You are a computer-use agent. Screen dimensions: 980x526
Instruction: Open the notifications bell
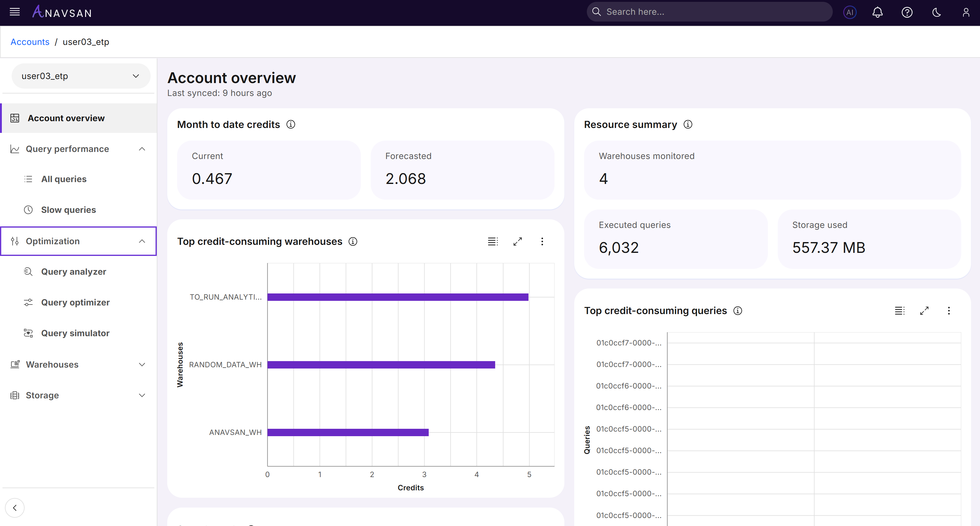(x=877, y=12)
